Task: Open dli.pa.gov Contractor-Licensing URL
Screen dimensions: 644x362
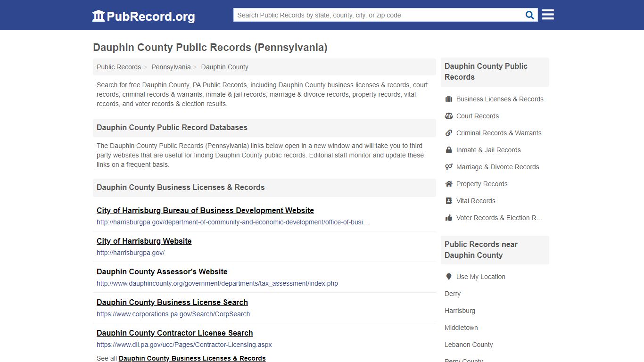Action: coord(184,345)
